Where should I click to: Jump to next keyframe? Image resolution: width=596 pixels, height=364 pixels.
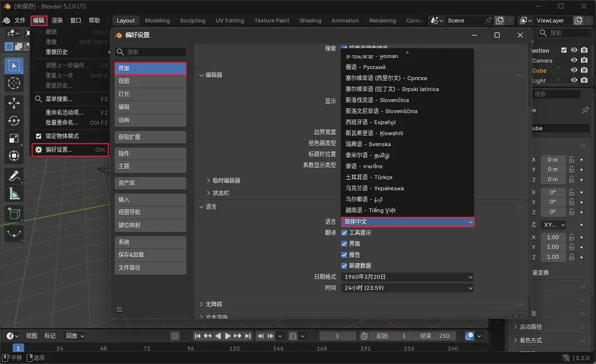tap(237, 336)
